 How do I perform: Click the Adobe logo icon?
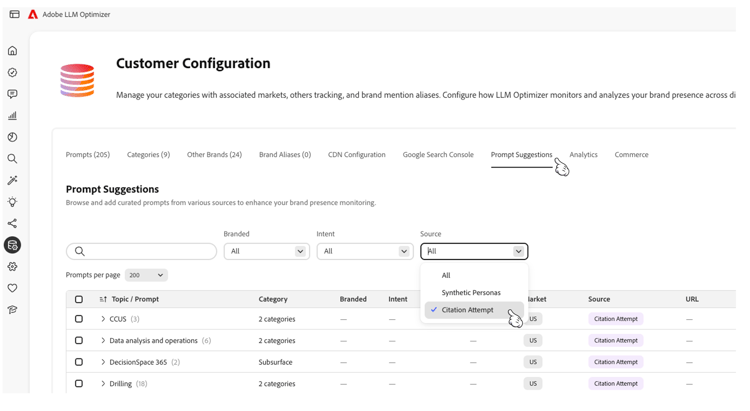tap(33, 14)
